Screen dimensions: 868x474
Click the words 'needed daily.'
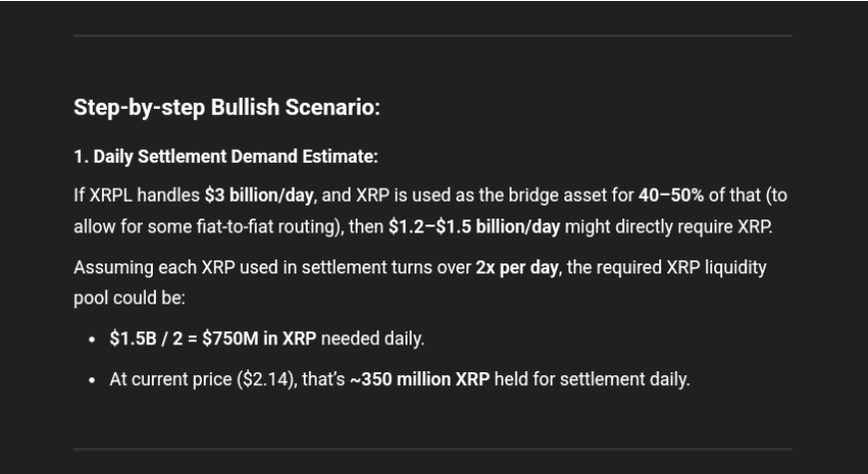[373, 338]
